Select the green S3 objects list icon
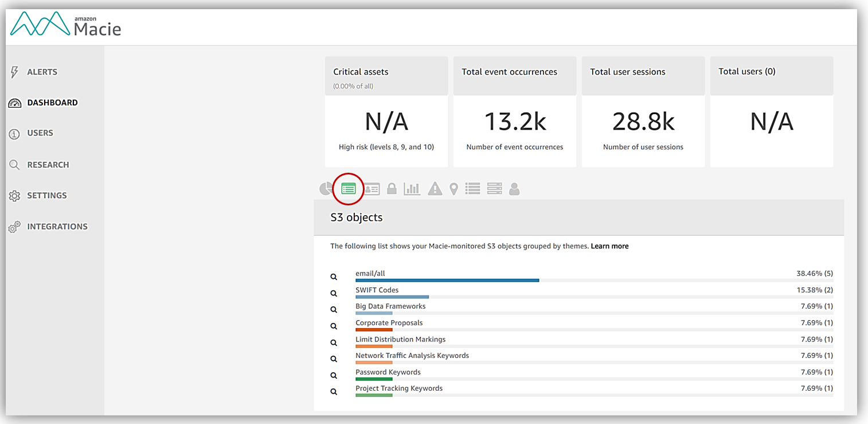Image resolution: width=868 pixels, height=424 pixels. [349, 188]
